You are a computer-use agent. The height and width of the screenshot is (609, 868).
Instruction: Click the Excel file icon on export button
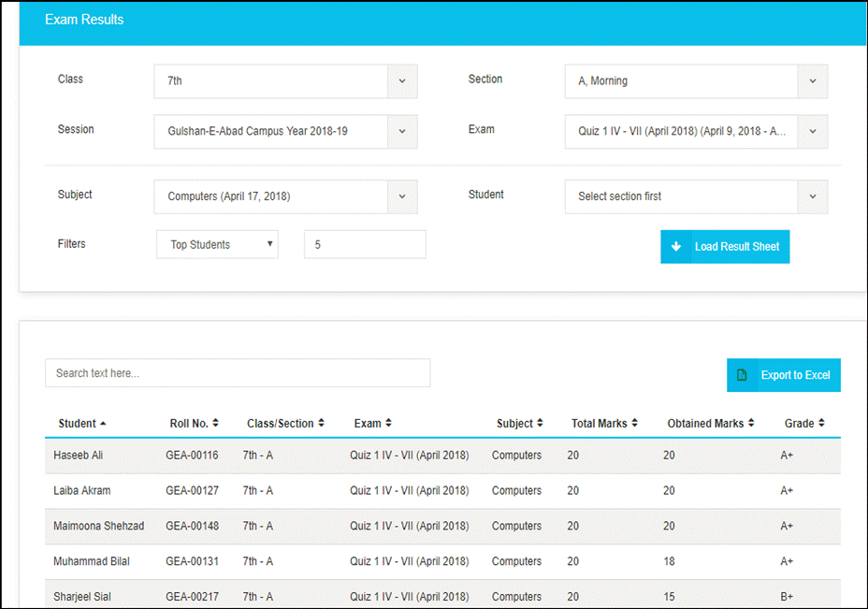[x=742, y=375]
